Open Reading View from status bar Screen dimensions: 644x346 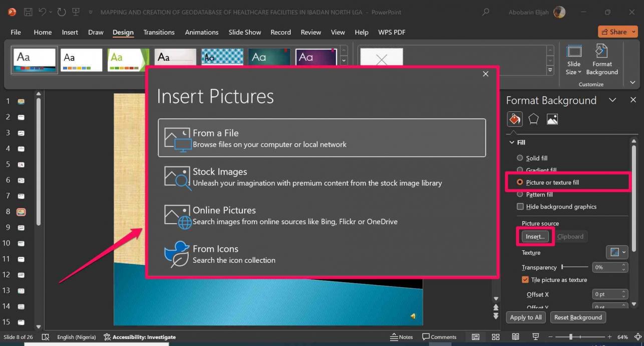pos(516,337)
